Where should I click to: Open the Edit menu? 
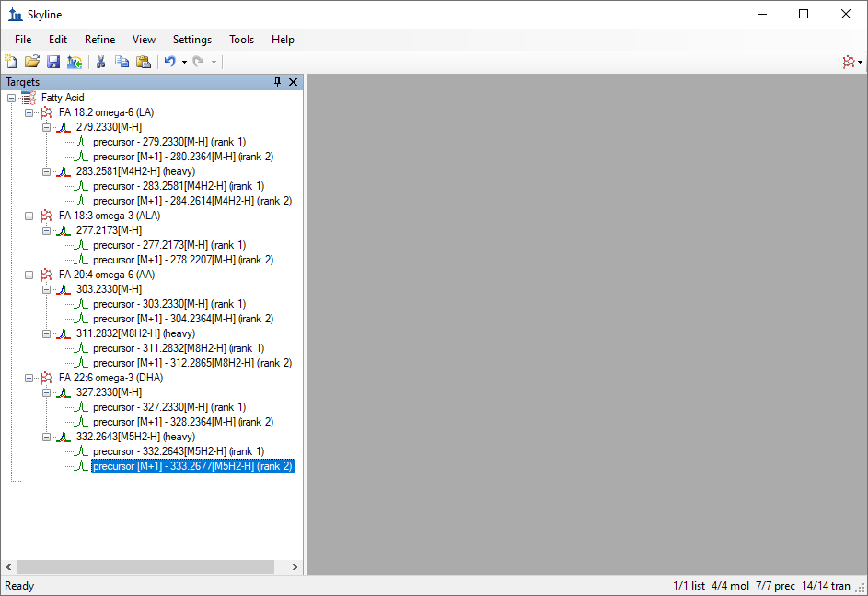[x=58, y=40]
